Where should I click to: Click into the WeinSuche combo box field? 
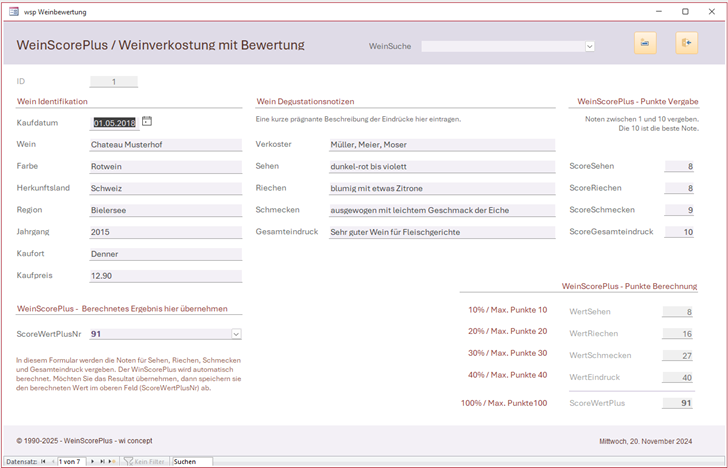(x=503, y=46)
